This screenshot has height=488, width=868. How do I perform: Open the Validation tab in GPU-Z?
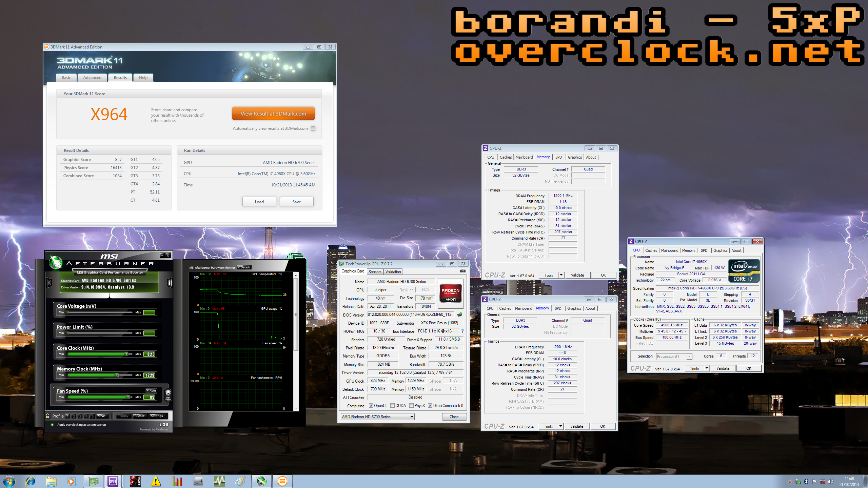pyautogui.click(x=393, y=272)
